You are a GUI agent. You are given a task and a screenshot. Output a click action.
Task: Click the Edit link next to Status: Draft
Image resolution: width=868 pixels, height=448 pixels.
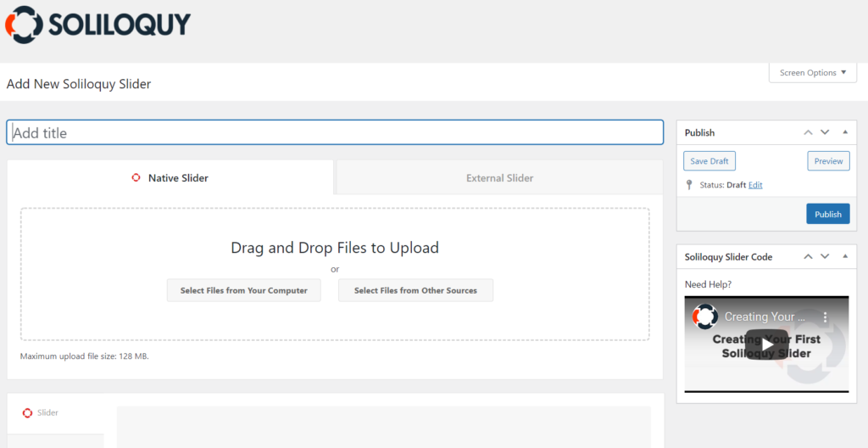point(755,185)
